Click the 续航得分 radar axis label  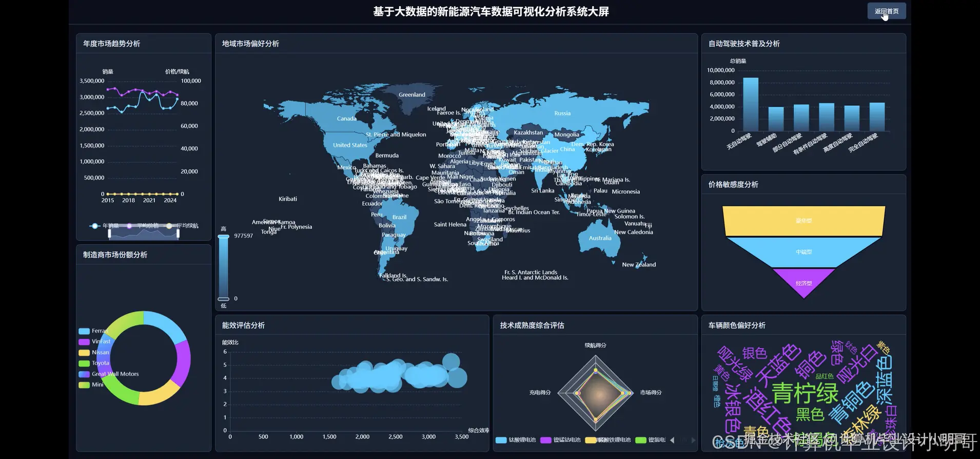(x=595, y=346)
